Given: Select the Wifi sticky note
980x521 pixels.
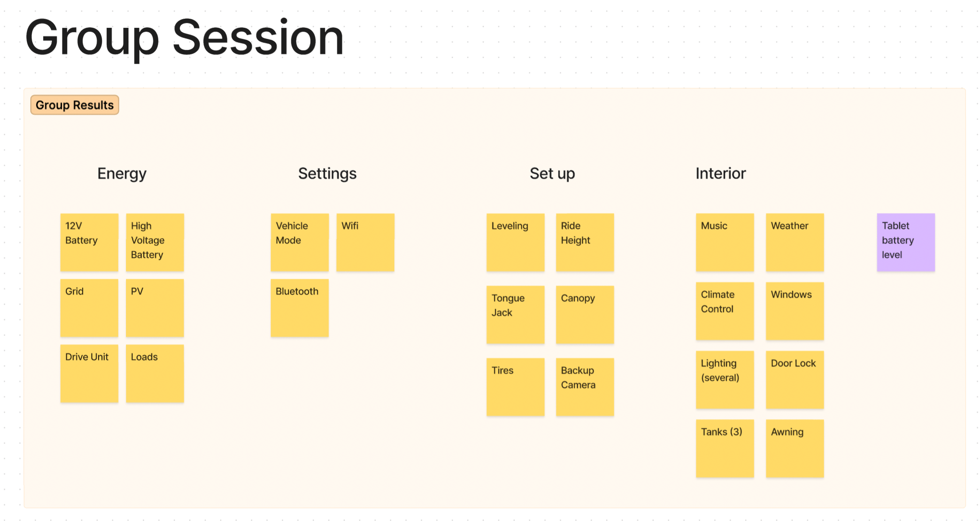Looking at the screenshot, I should coord(365,242).
